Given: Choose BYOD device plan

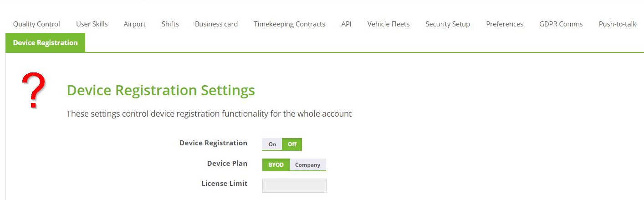Looking at the screenshot, I should (x=276, y=164).
